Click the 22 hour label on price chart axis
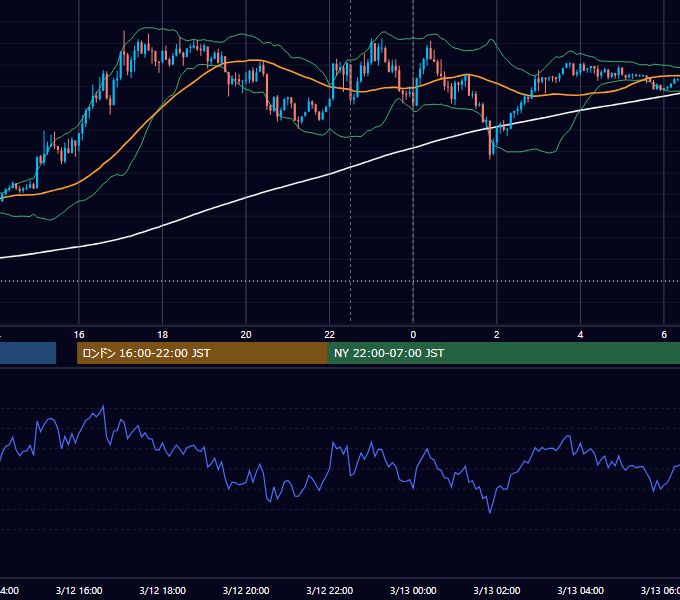Image resolution: width=680 pixels, height=600 pixels. click(x=330, y=335)
